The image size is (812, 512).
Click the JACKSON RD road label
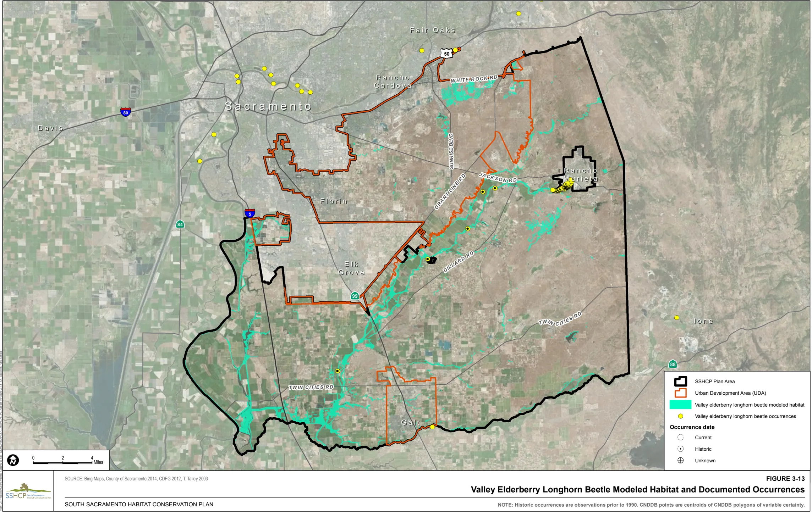[x=498, y=177]
